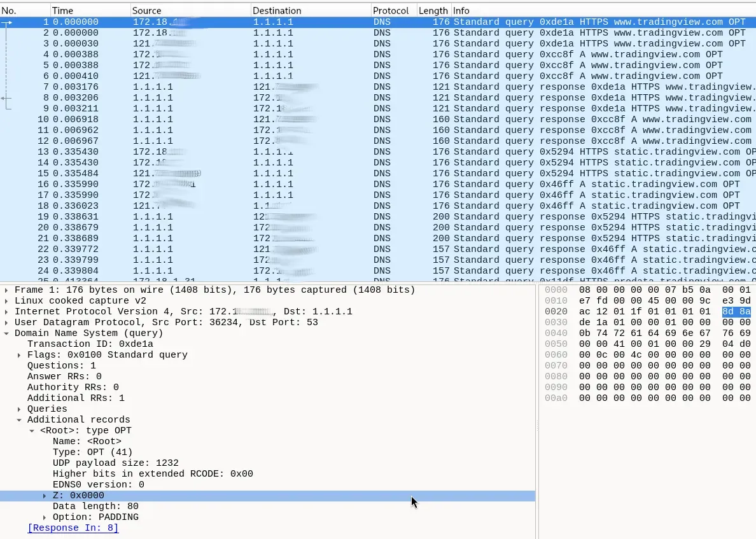Expand the Z: 0x0000 field
This screenshot has height=539, width=756.
click(45, 496)
